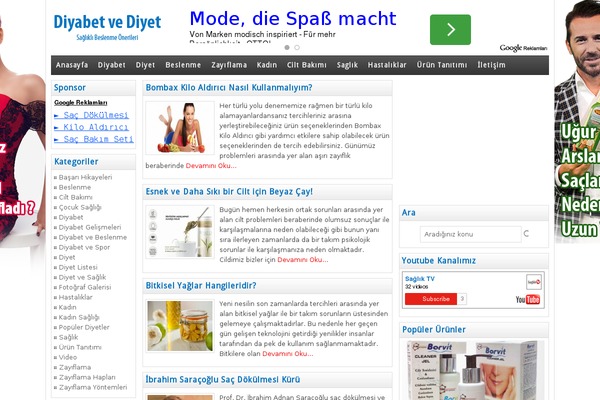
Task: Open Hastalıklar in the top navbar
Action: (387, 65)
